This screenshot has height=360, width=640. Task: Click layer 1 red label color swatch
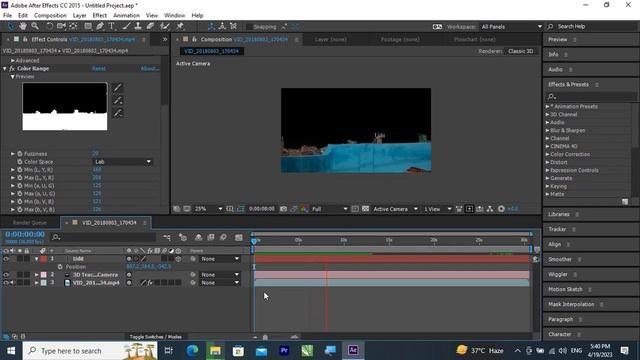tap(44, 259)
